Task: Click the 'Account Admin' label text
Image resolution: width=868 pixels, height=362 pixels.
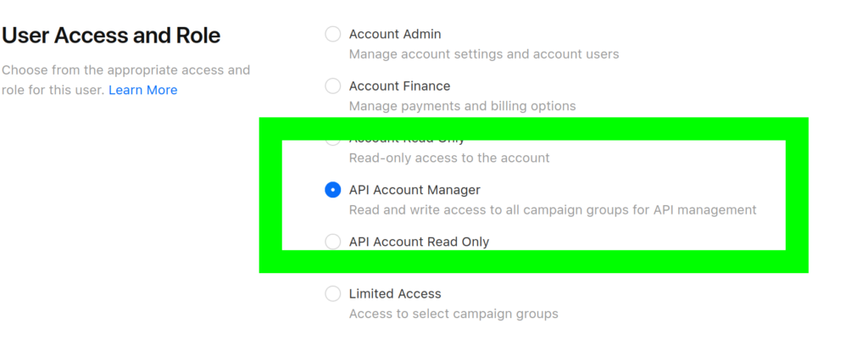Action: [x=395, y=34]
